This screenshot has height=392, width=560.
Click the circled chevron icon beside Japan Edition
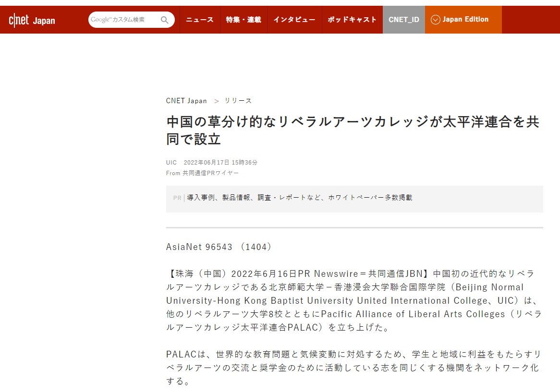(x=436, y=20)
